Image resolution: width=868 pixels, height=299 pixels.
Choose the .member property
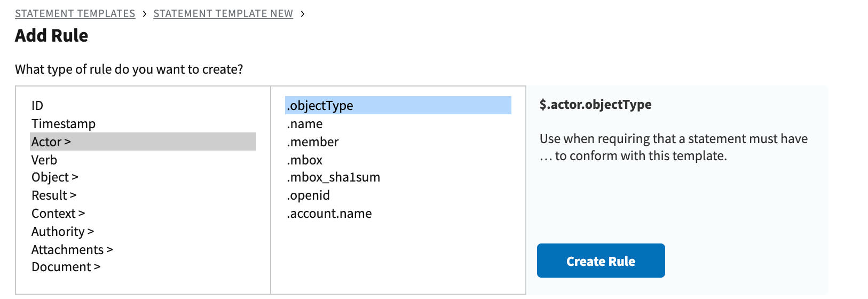coord(313,142)
